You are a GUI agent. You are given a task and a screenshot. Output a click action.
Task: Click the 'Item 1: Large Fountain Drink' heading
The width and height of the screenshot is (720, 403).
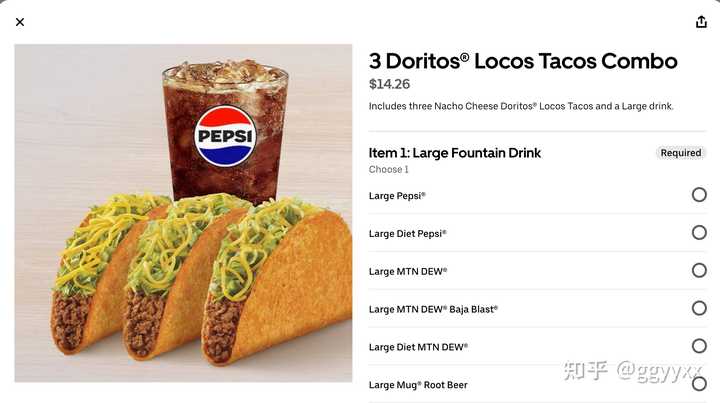455,153
